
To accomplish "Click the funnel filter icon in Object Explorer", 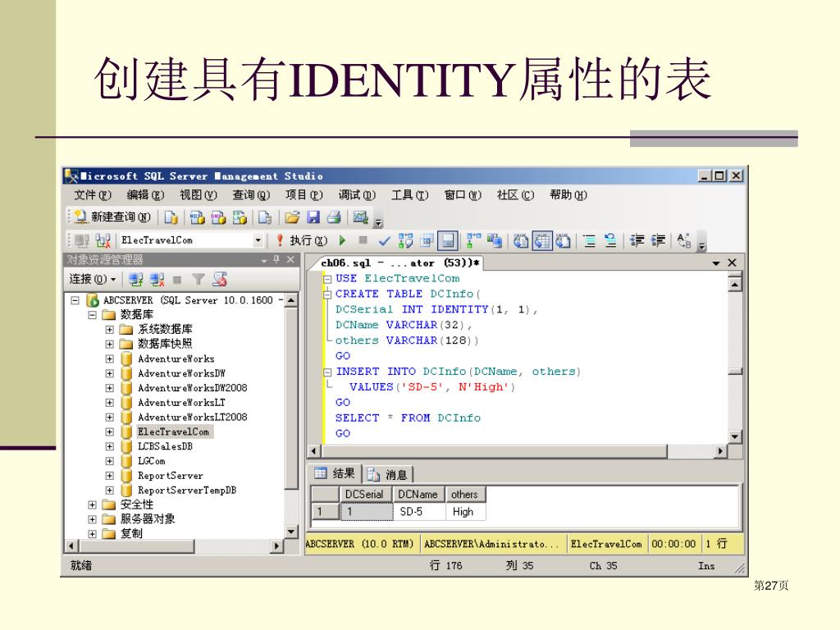I will click(x=199, y=279).
